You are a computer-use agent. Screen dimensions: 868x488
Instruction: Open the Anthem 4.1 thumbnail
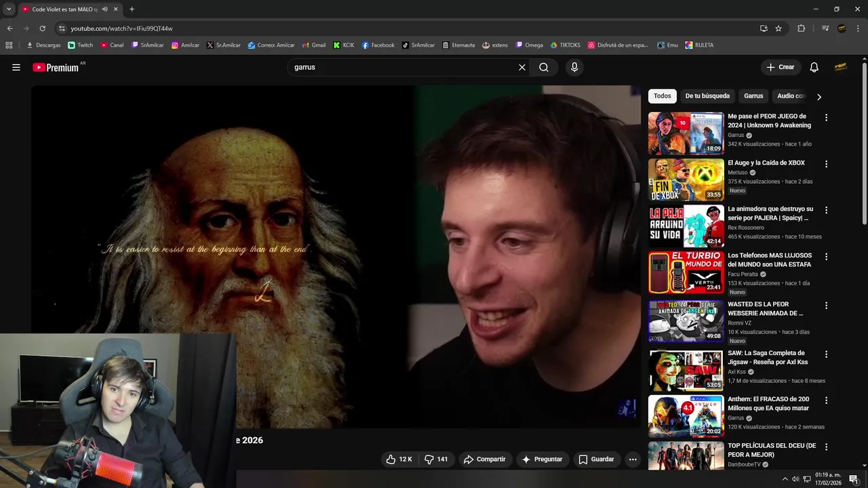(686, 416)
